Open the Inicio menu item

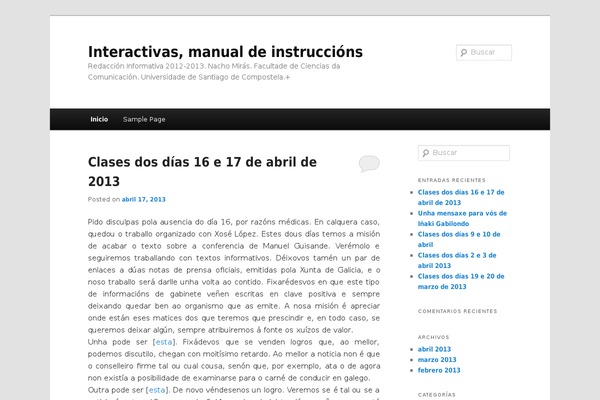pos(99,119)
